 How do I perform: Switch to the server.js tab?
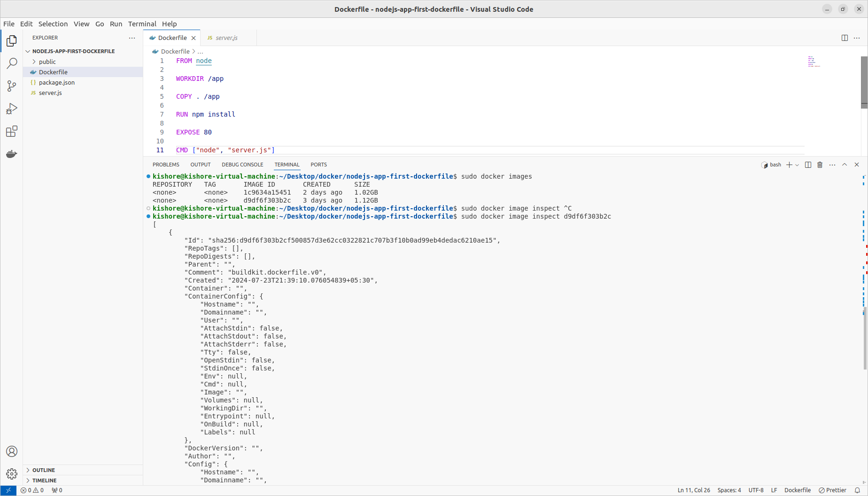click(x=226, y=38)
